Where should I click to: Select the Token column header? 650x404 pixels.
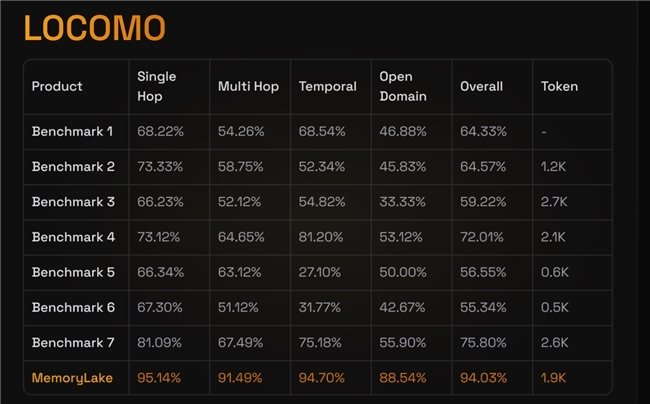[559, 86]
